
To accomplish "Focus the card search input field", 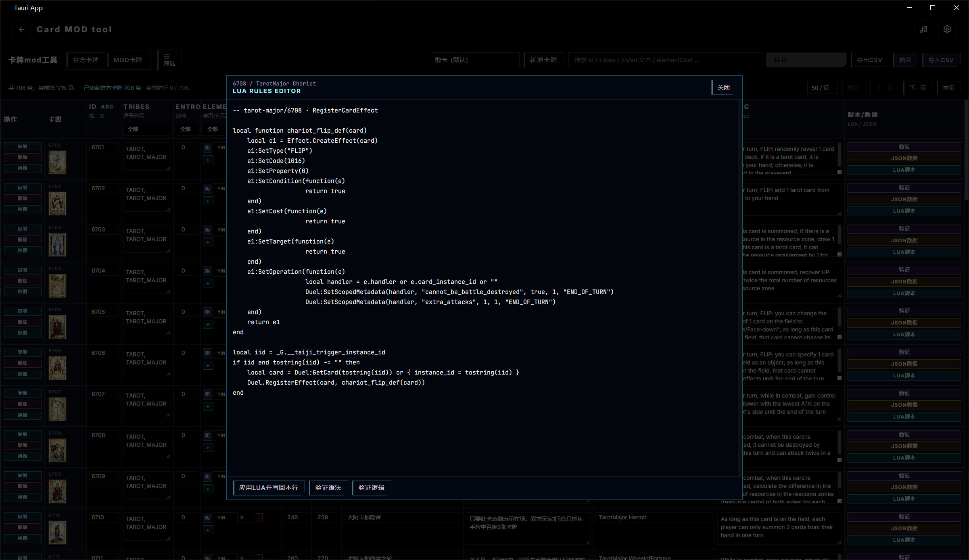I will 664,60.
